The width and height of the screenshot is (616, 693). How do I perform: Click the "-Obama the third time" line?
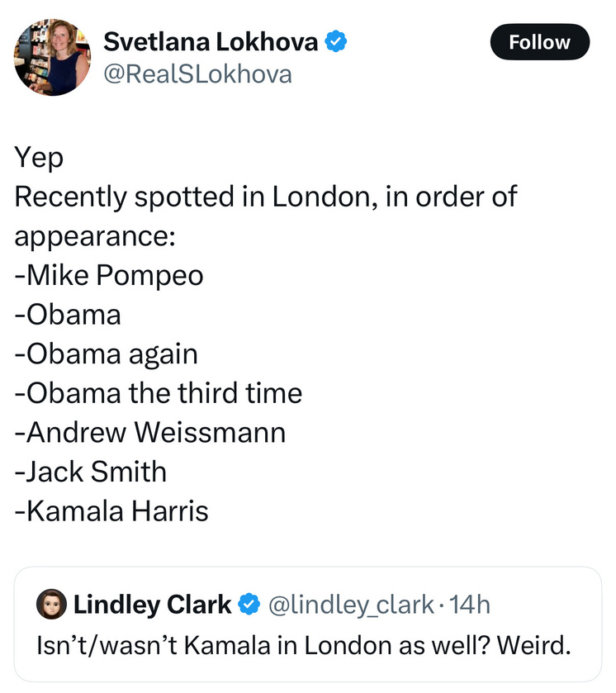159,392
